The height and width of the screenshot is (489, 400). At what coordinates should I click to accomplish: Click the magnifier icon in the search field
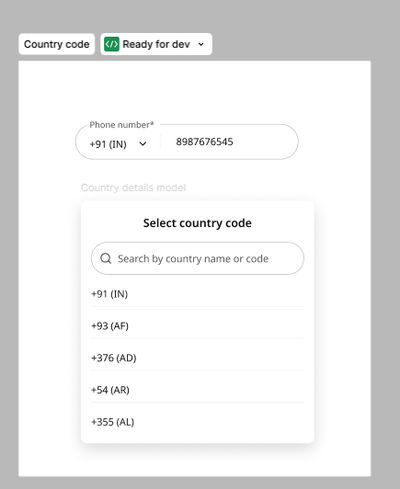pyautogui.click(x=106, y=258)
